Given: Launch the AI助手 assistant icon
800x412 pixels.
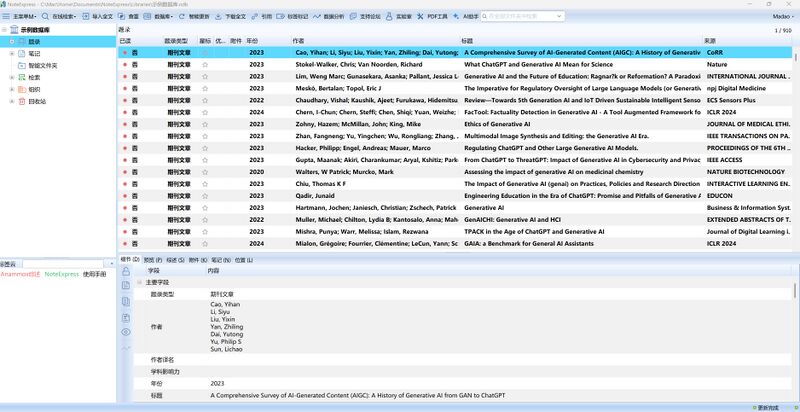Looking at the screenshot, I should [x=456, y=16].
